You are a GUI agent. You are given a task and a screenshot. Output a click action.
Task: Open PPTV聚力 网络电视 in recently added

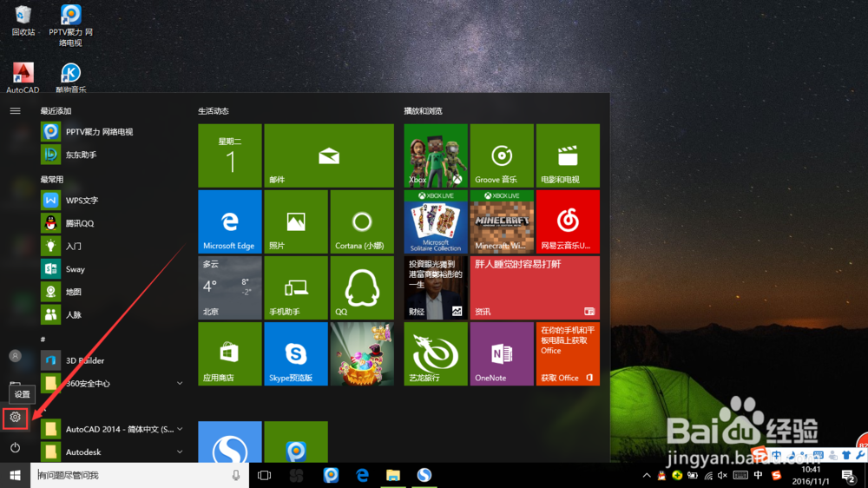(112, 132)
